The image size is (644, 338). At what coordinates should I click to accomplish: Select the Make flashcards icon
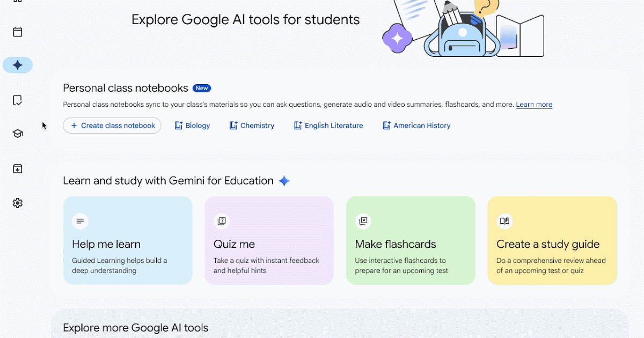pos(363,221)
